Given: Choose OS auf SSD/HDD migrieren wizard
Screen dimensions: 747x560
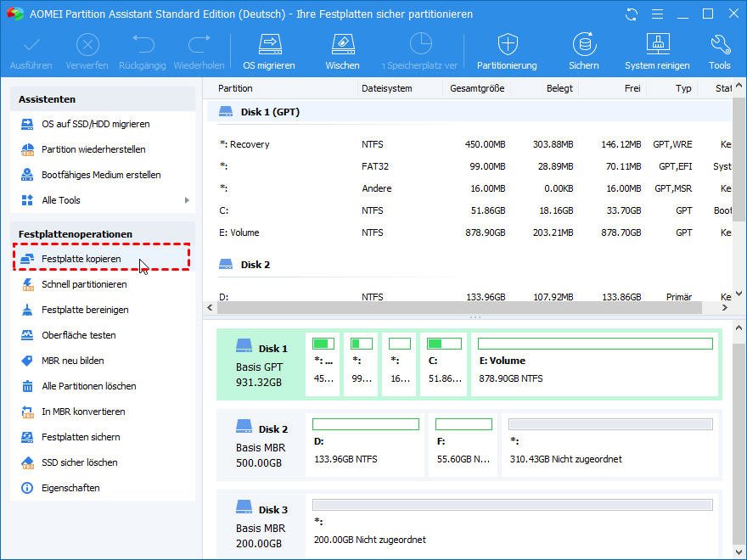Looking at the screenshot, I should [x=95, y=124].
